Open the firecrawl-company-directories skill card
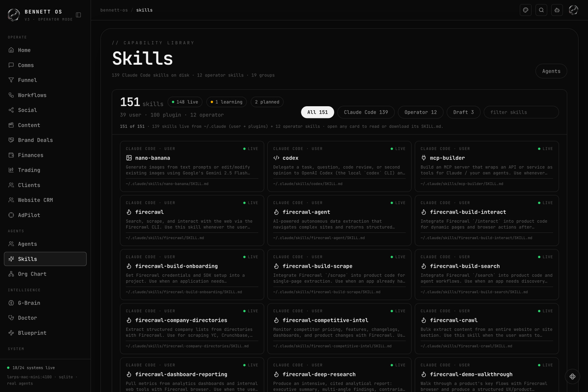 click(192, 329)
